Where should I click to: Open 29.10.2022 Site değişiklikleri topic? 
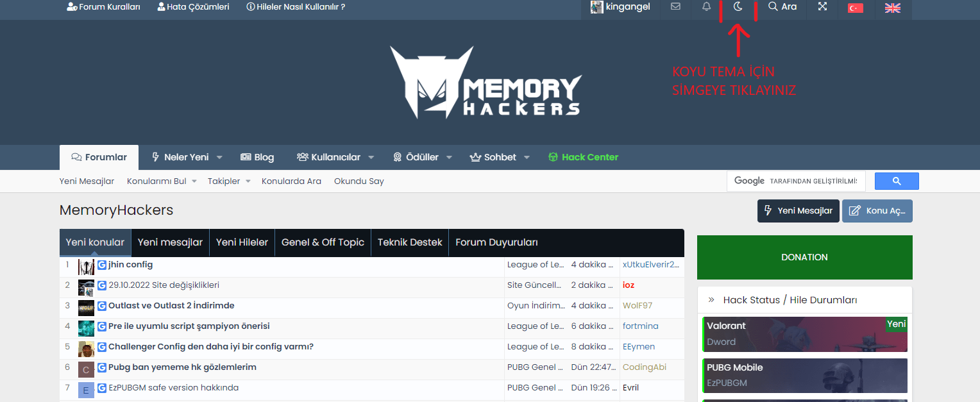(164, 285)
